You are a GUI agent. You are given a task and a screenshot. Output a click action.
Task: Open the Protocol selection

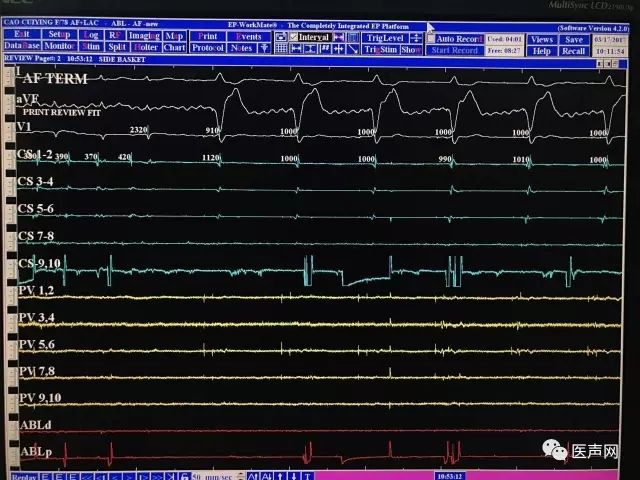tap(208, 48)
